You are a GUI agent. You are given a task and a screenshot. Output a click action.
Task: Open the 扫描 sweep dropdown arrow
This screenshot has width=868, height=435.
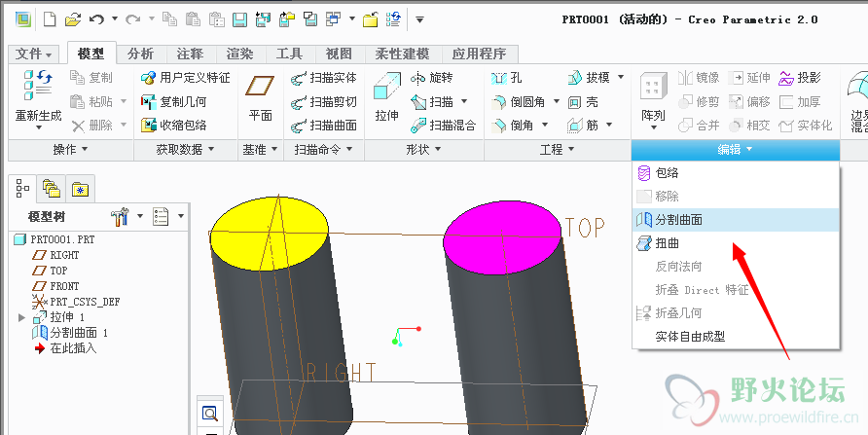point(464,102)
